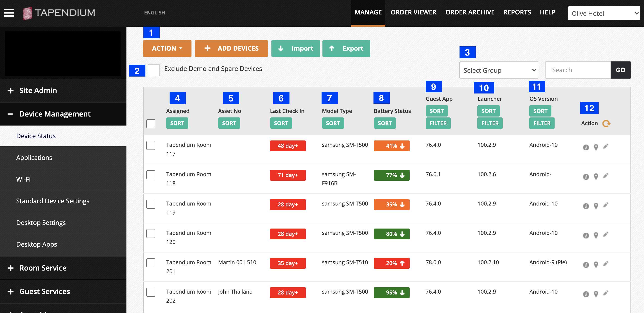Viewport: 644px width, 313px height.
Task: Click the 41% battery status indicator for Room 117
Action: tap(392, 146)
